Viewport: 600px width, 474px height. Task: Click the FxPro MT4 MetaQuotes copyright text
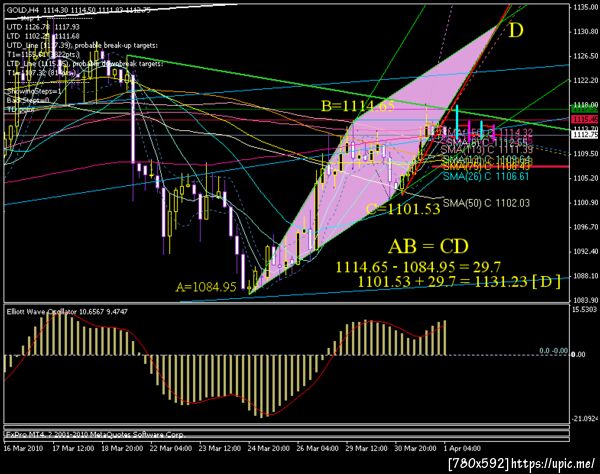coord(95,435)
